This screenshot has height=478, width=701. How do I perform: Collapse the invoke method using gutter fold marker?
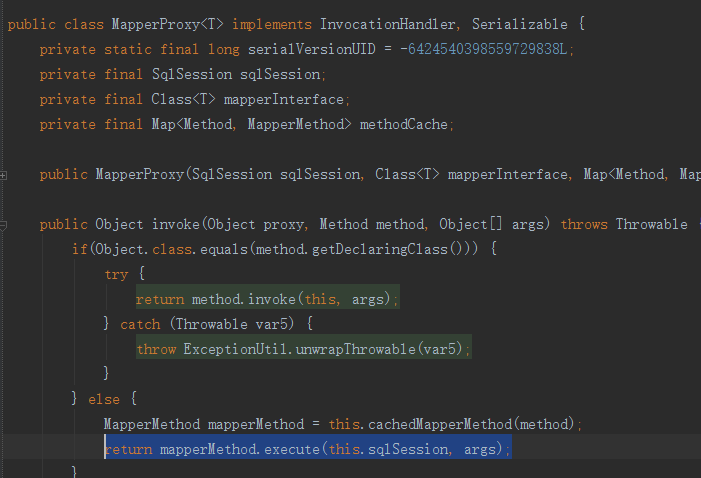coord(3,225)
